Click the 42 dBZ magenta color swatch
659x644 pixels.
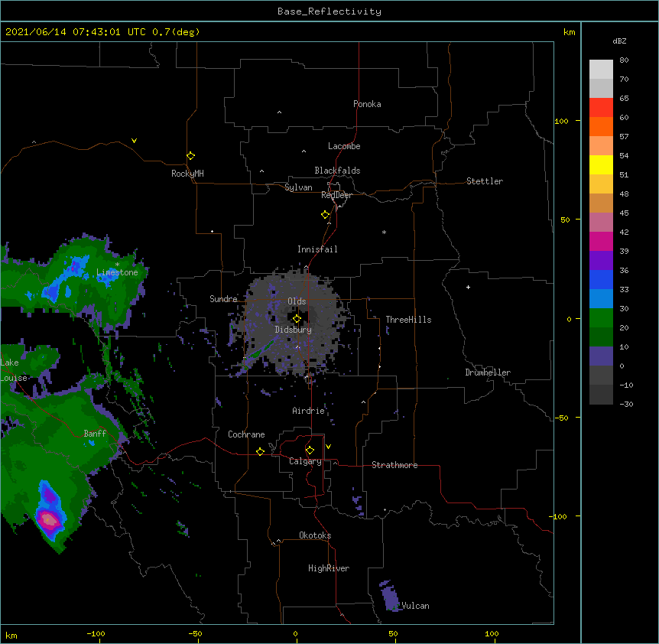tap(601, 241)
